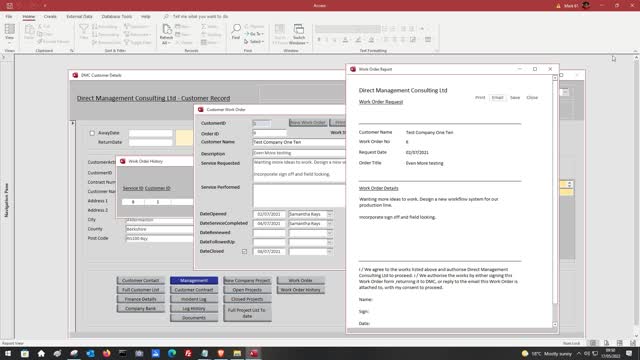Image resolution: width=640 pixels, height=360 pixels.
Task: Click the Work Order History button
Action: coord(300,290)
